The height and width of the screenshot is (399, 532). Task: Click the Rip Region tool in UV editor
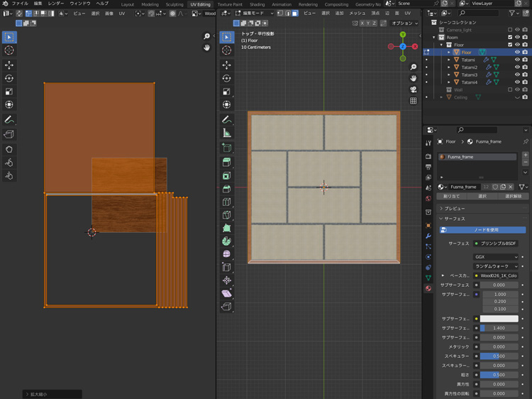click(9, 133)
